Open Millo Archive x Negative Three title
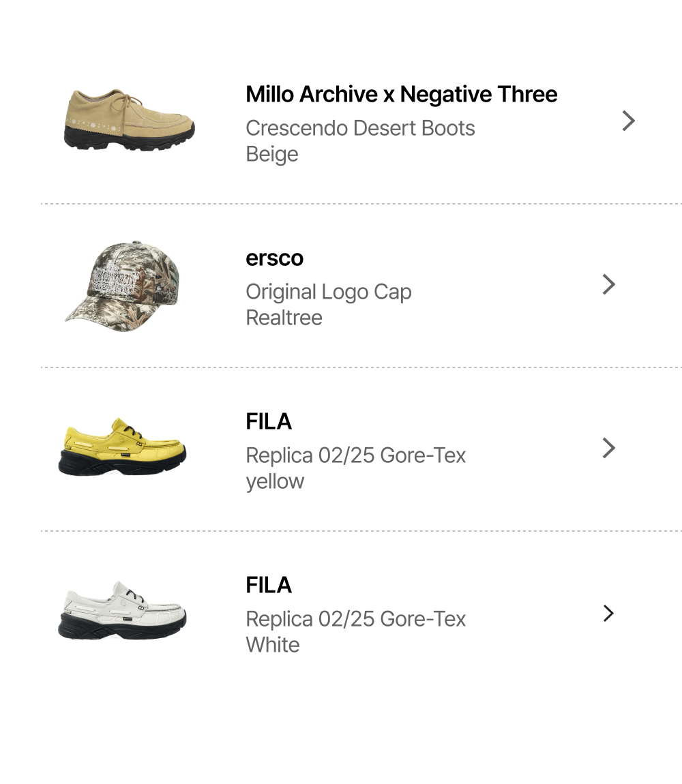The width and height of the screenshot is (682, 784). click(x=401, y=94)
